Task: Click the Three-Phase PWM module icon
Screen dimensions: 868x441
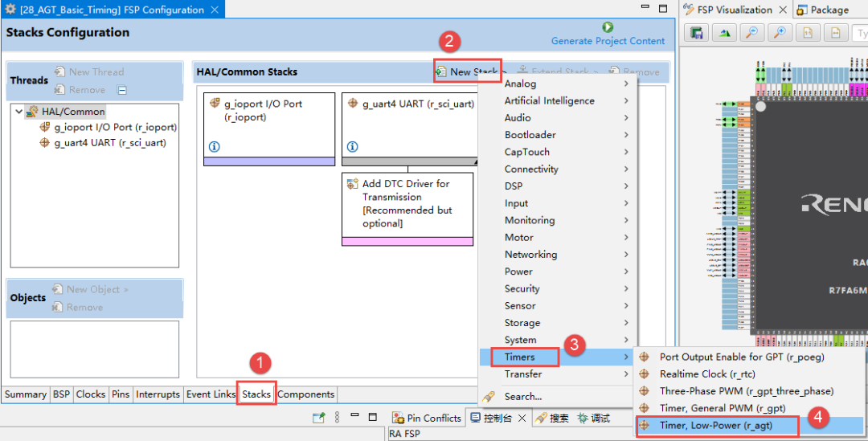Action: tap(644, 391)
